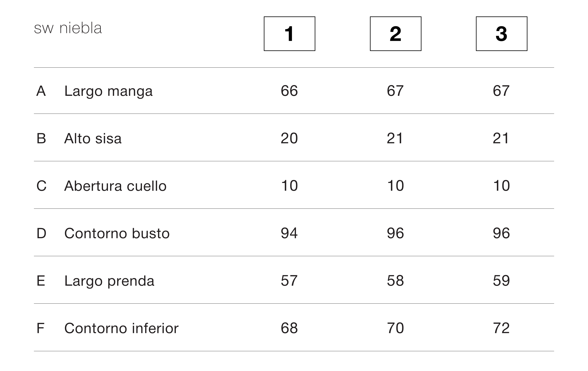Select size box number 2
This screenshot has height=371, width=588.
point(396,34)
